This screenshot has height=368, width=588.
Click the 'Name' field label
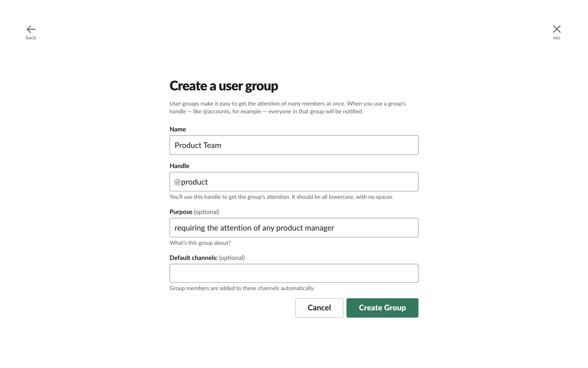(x=178, y=129)
